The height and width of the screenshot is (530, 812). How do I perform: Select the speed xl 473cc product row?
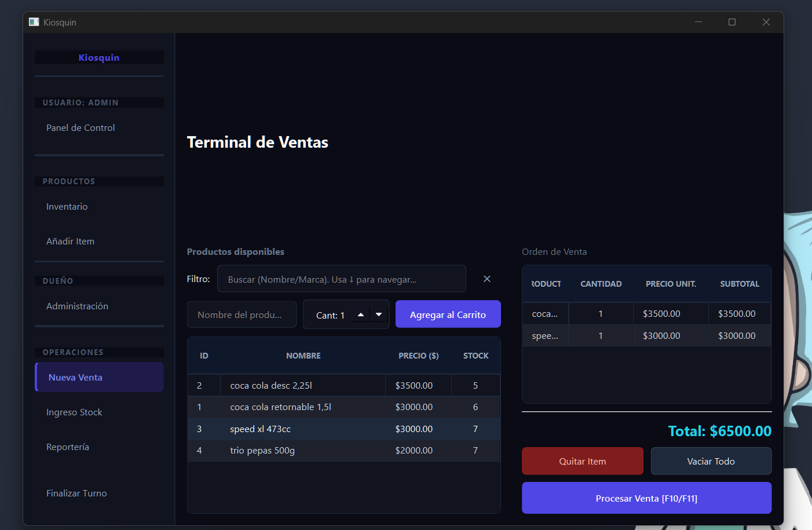pos(343,429)
